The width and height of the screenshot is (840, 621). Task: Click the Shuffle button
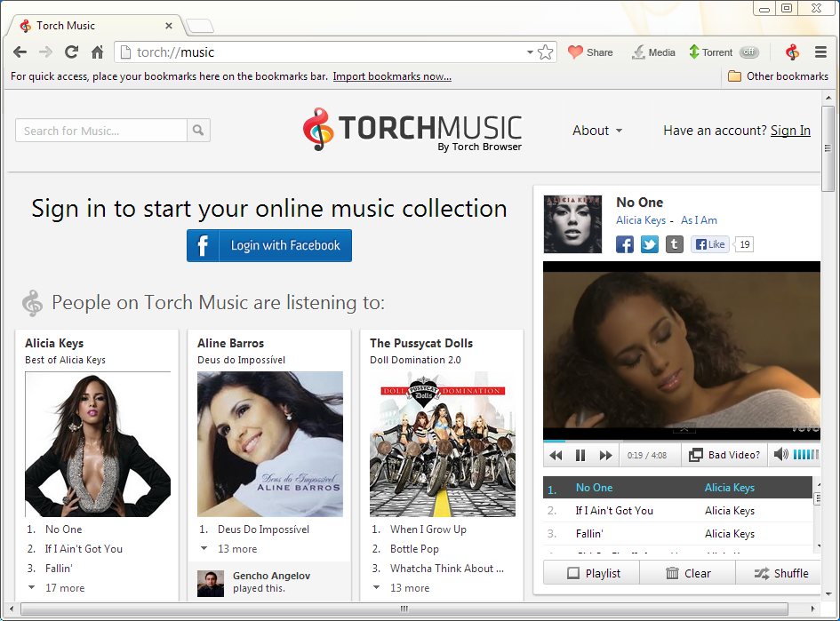point(779,573)
